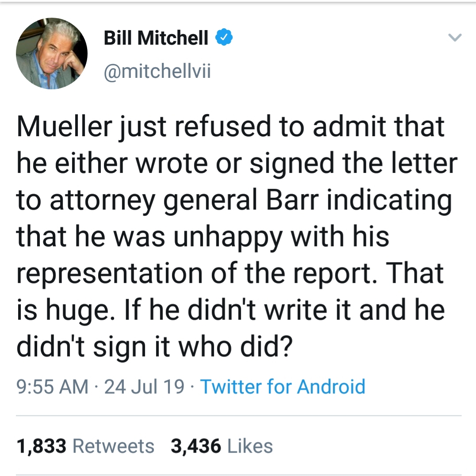Viewport: 476px width, 476px height.
Task: Click the word Retweets label
Action: [x=114, y=446]
